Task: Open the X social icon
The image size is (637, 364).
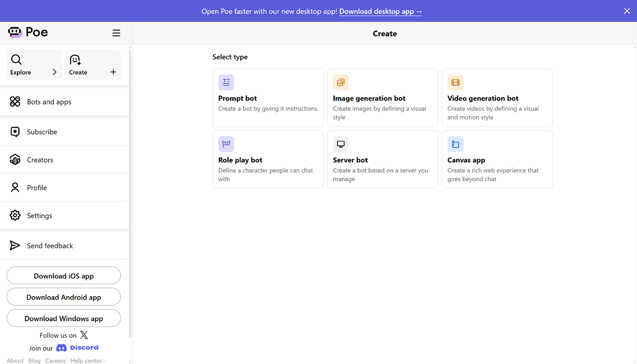Action: pos(84,335)
